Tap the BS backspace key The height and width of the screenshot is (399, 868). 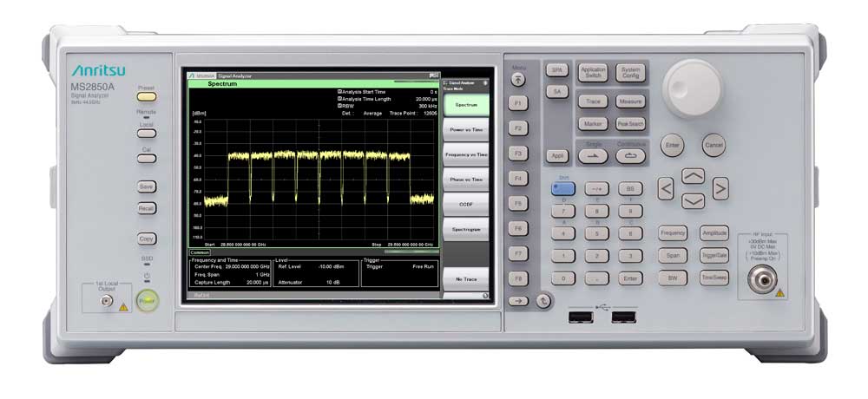click(630, 189)
